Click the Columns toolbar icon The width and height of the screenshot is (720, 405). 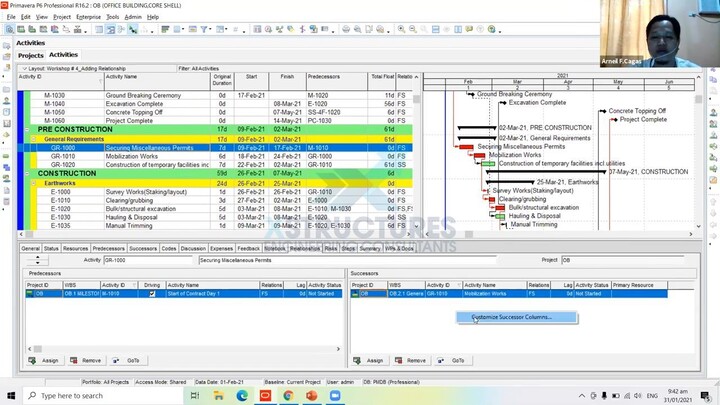177,29
